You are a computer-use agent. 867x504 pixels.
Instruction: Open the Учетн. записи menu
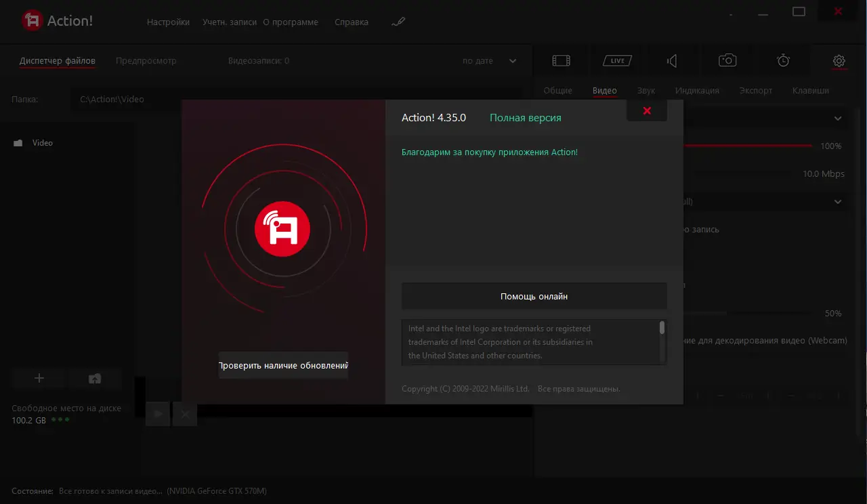230,22
